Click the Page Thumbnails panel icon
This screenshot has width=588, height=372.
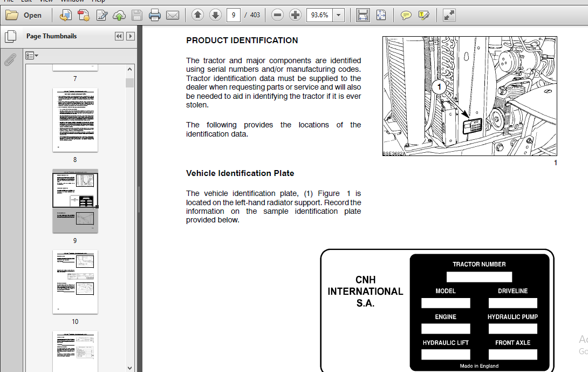click(x=10, y=36)
